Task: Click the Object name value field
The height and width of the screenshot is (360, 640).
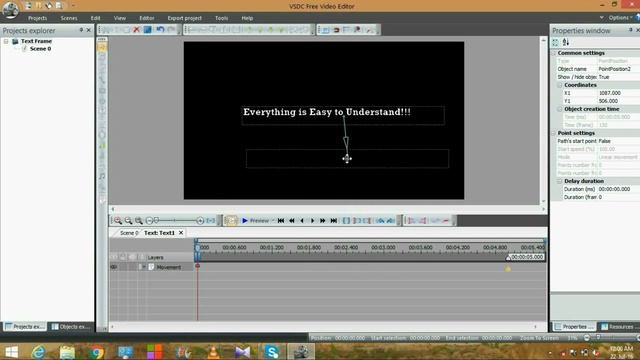Action: 618,69
